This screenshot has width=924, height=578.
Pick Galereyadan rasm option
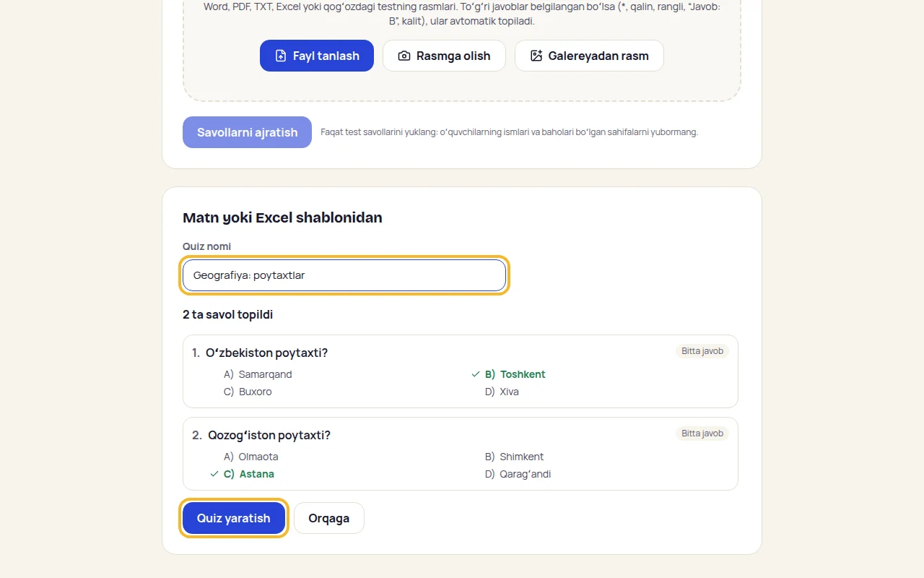tap(589, 56)
